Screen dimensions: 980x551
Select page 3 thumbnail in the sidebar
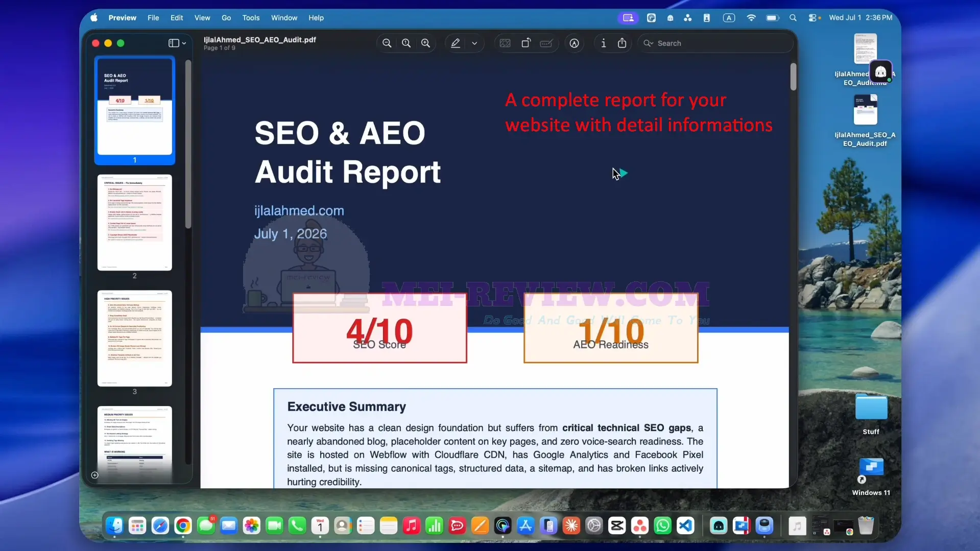click(135, 339)
